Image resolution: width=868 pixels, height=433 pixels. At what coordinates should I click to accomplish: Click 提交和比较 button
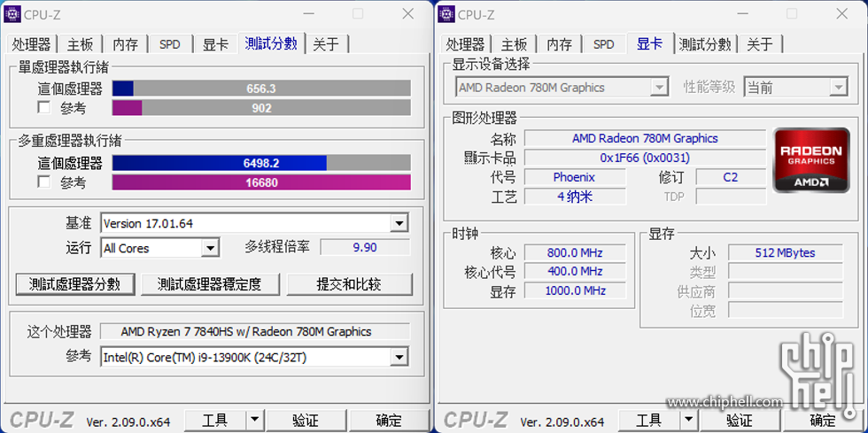click(x=349, y=284)
